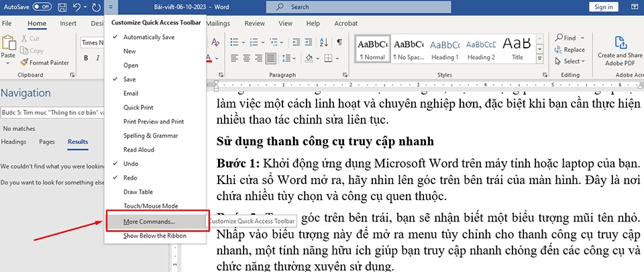Click the Borders grid icon
This screenshot has height=272, width=644.
pyautogui.click(x=328, y=58)
